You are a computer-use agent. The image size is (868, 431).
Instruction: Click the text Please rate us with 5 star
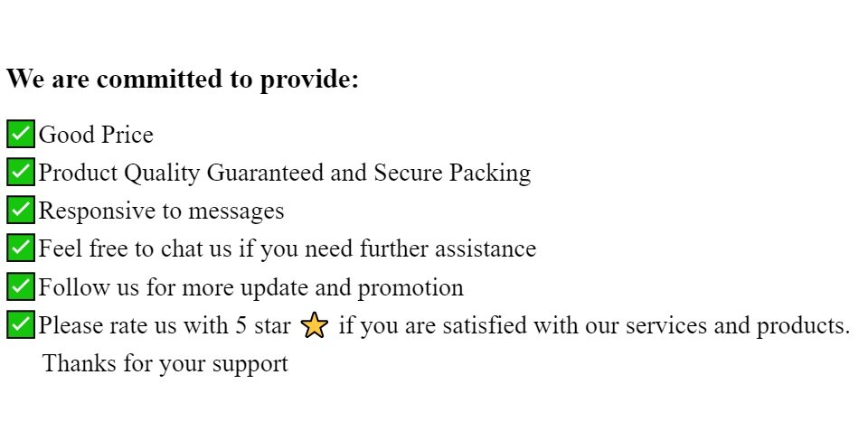(x=165, y=325)
